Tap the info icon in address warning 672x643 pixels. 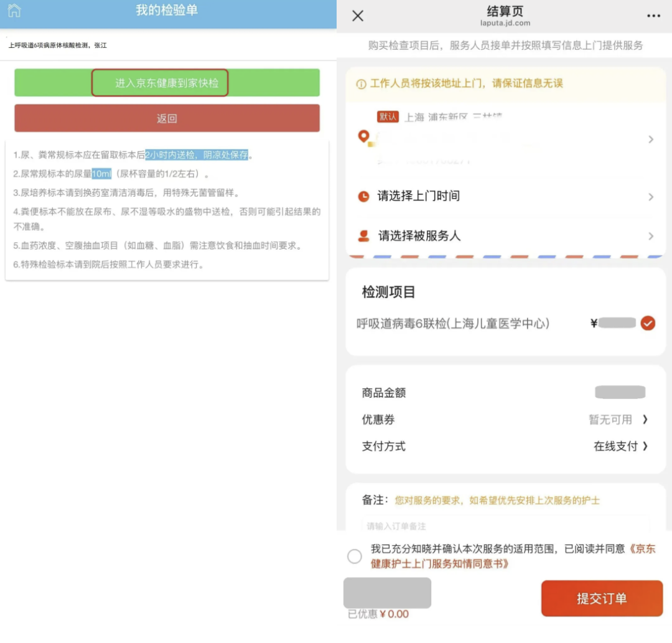point(361,84)
